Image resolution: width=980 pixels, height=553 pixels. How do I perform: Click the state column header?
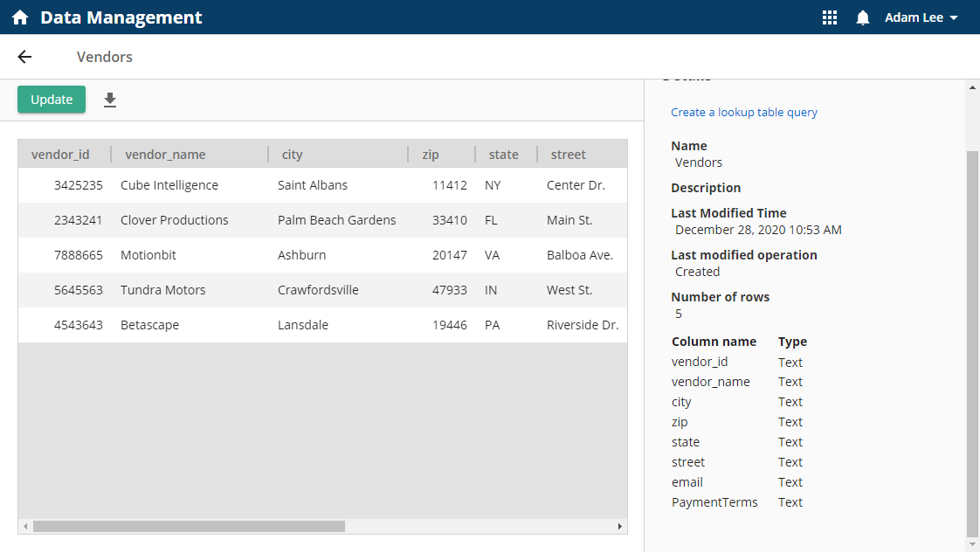(505, 154)
